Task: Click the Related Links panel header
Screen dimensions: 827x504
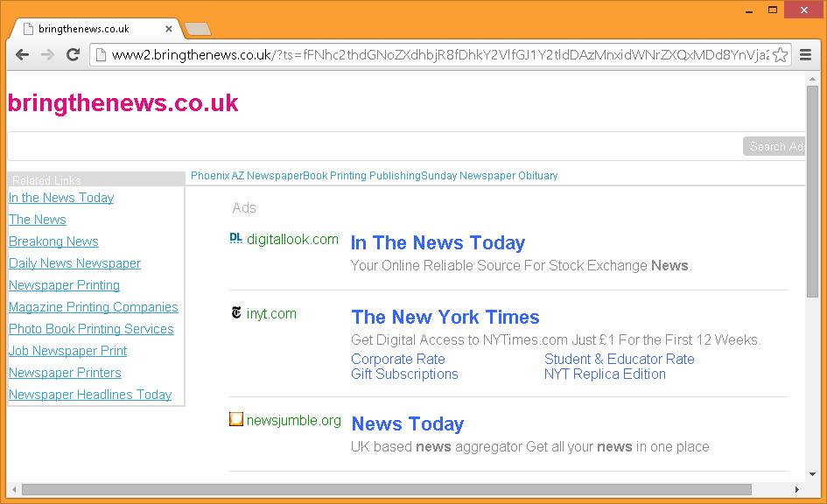Action: (96, 179)
